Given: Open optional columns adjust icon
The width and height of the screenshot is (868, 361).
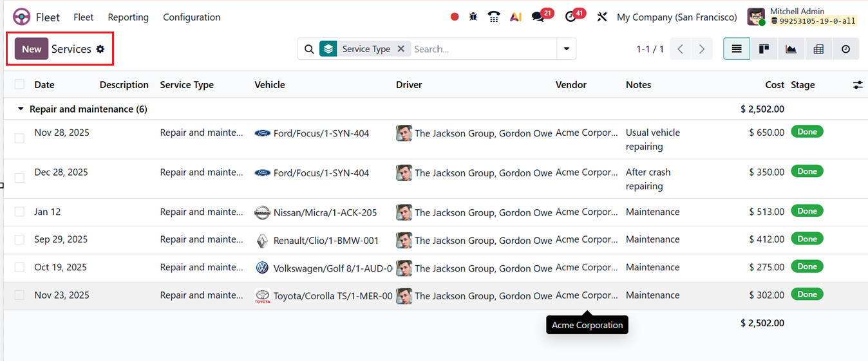Looking at the screenshot, I should tap(858, 85).
